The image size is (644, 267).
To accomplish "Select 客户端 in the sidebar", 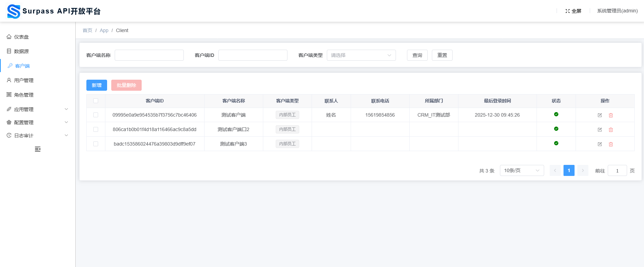I will [38, 66].
